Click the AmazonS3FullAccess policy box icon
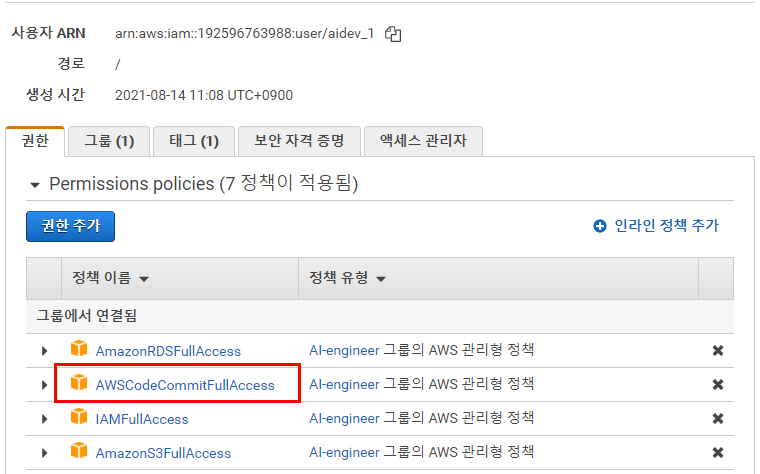Viewport: 760px width, 474px height. 79,450
